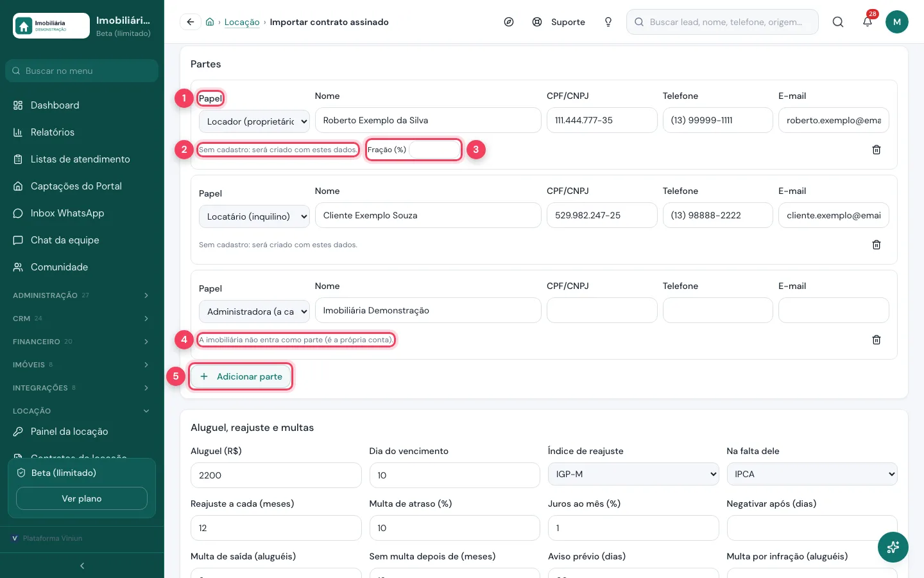
Task: Open the Suporte link
Action: (x=559, y=22)
